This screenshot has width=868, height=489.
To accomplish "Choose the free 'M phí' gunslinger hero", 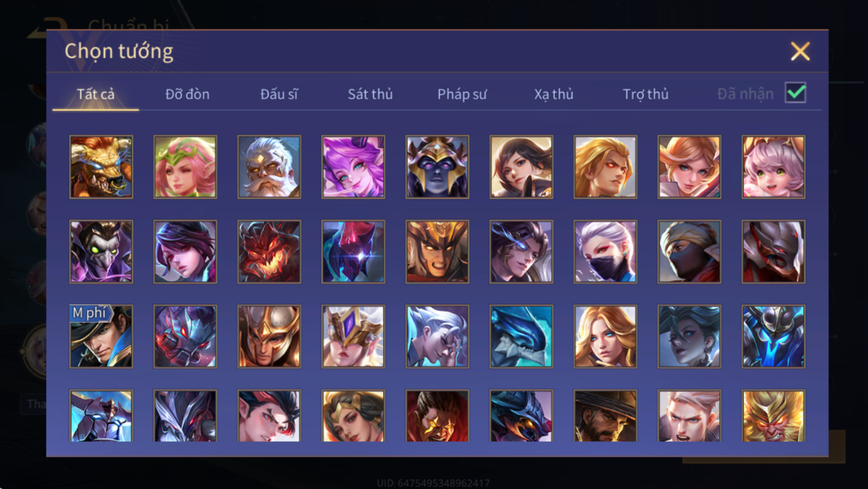I will (101, 337).
